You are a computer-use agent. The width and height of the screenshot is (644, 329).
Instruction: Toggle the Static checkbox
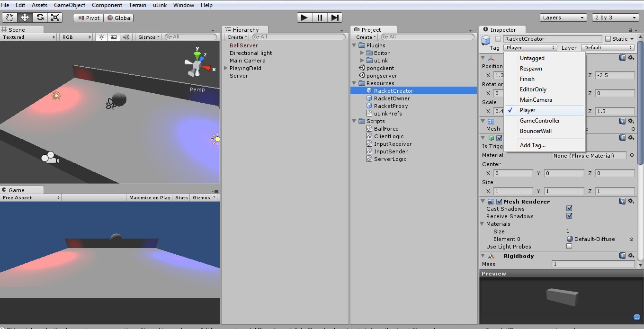click(x=608, y=39)
